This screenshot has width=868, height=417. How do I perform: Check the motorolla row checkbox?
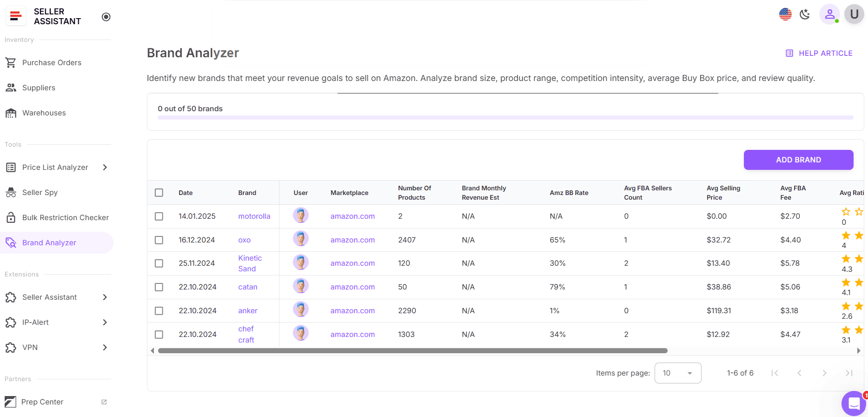tap(159, 216)
